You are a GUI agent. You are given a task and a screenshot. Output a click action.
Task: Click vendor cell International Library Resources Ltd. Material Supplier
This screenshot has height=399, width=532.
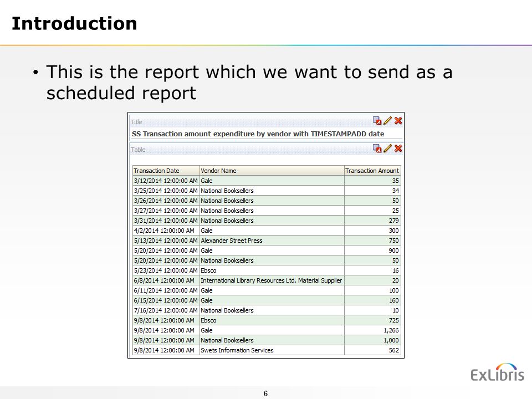272,280
